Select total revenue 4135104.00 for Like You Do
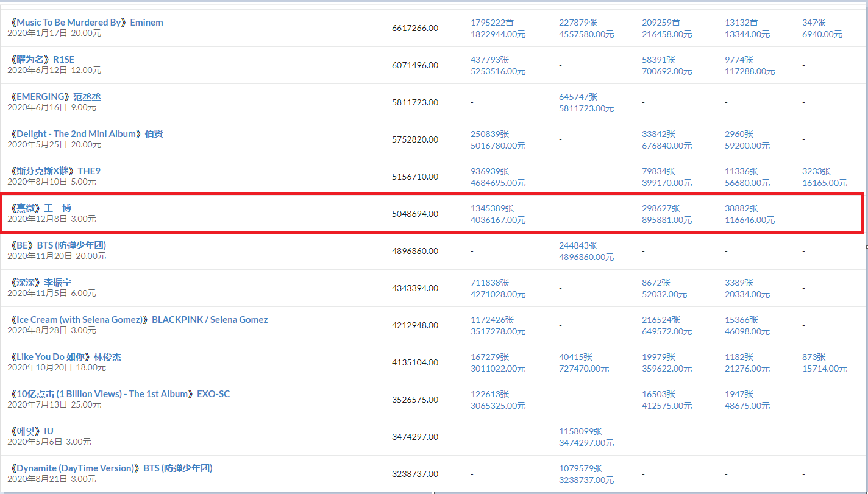The height and width of the screenshot is (494, 868). (x=415, y=363)
